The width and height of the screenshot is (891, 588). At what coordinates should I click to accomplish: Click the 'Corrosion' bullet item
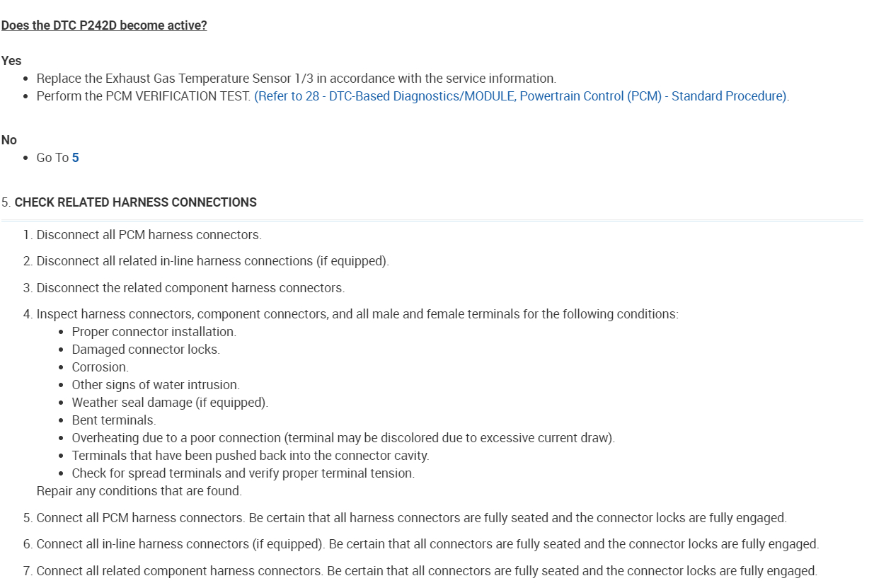100,367
